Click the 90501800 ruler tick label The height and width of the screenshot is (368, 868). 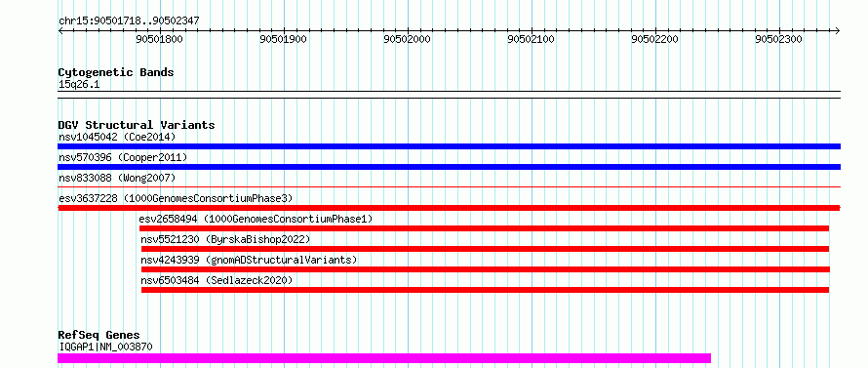(x=159, y=39)
